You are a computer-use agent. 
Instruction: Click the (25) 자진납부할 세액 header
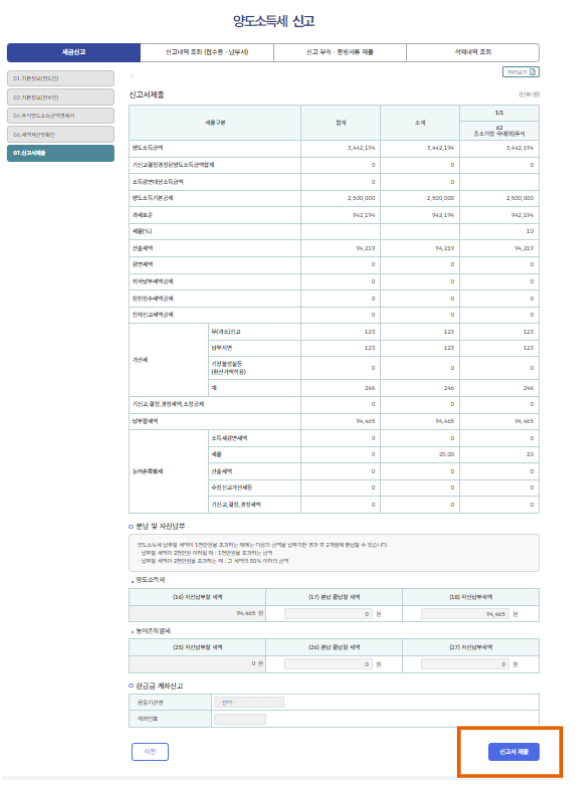(198, 647)
